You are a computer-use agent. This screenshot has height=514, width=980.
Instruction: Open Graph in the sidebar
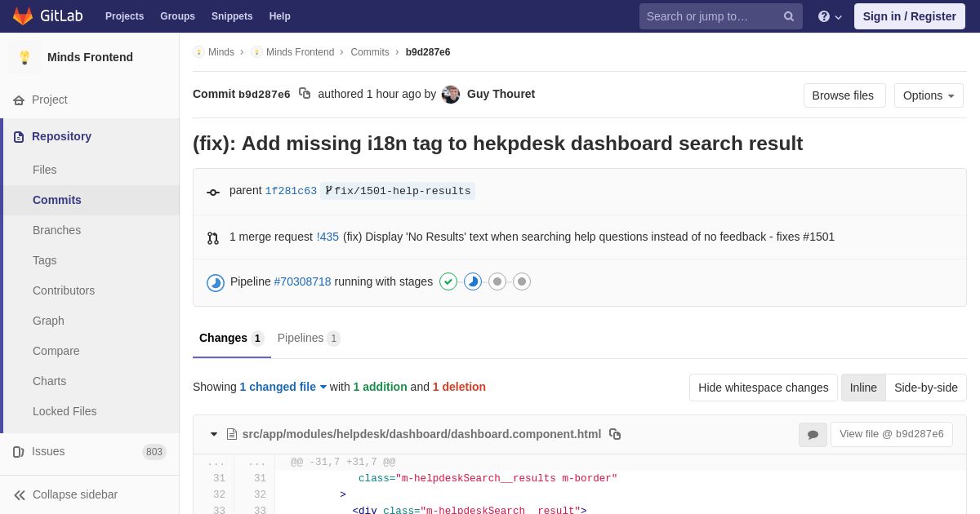pyautogui.click(x=90, y=321)
